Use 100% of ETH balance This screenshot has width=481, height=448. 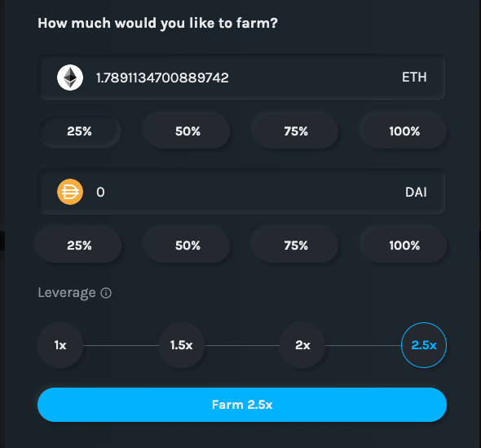click(404, 131)
